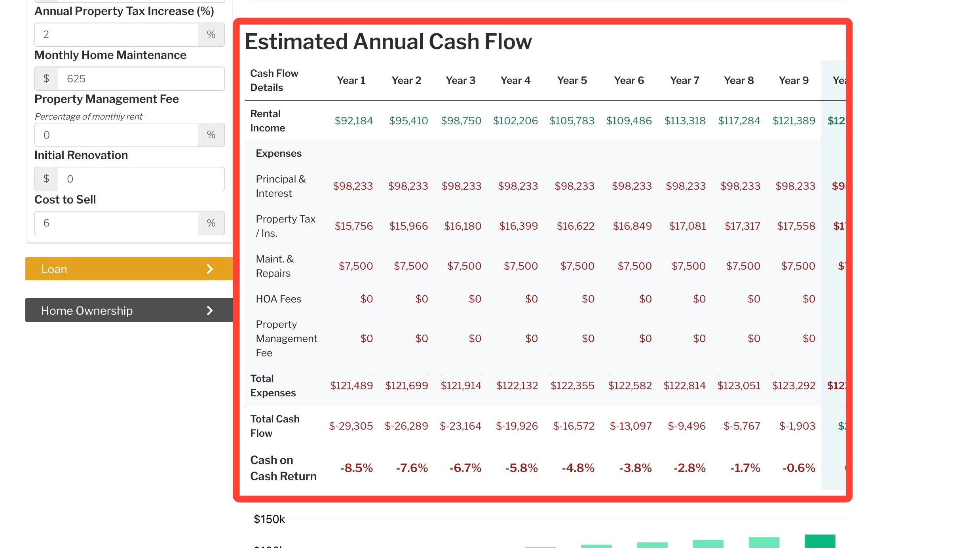The width and height of the screenshot is (980, 548).
Task: Edit the Annual Property Tax Increase field
Action: tap(116, 34)
